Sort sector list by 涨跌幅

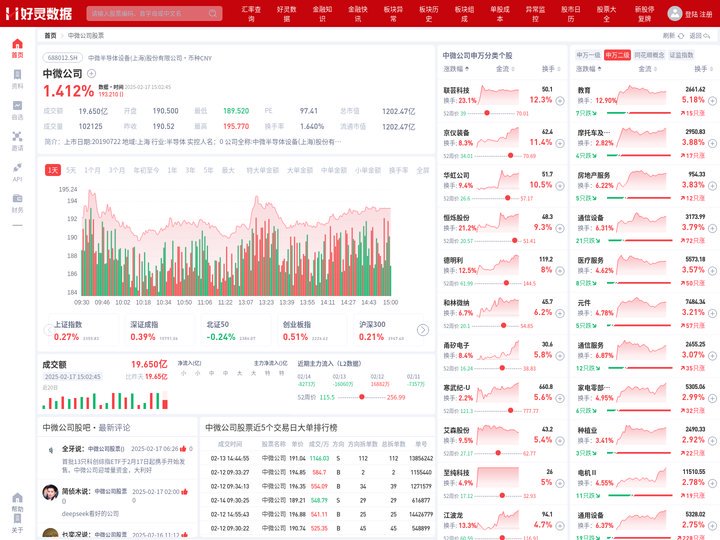[x=589, y=69]
